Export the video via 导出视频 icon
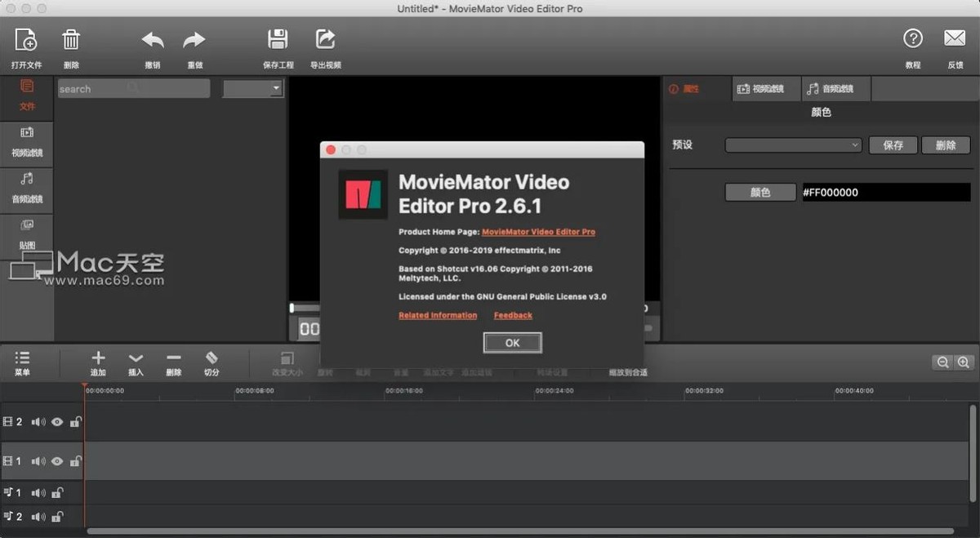Image resolution: width=980 pixels, height=538 pixels. (x=325, y=39)
